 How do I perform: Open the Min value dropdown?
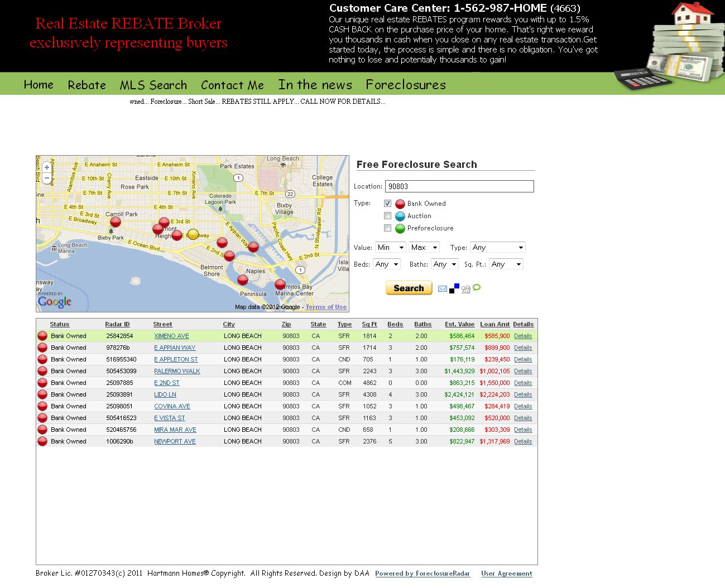click(x=390, y=248)
